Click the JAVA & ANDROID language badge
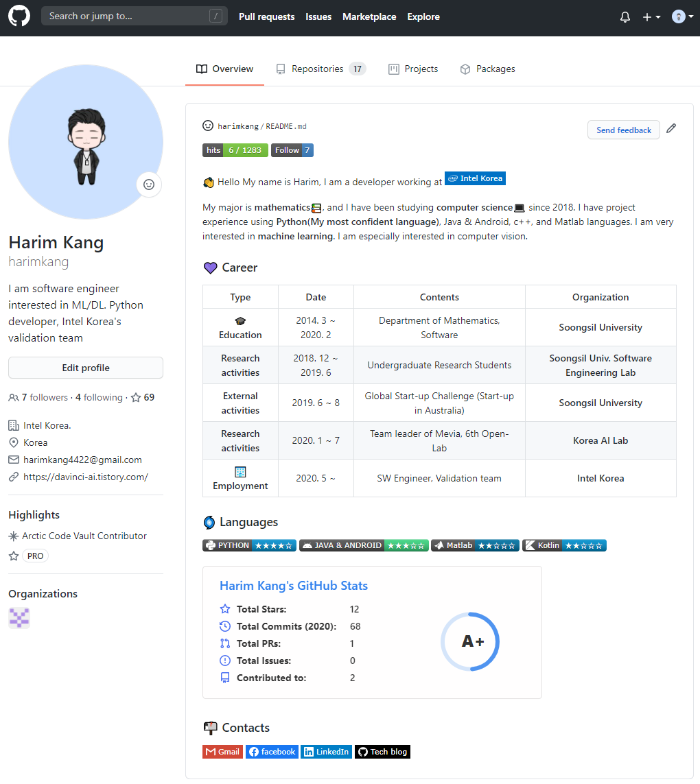This screenshot has height=784, width=700. [364, 545]
